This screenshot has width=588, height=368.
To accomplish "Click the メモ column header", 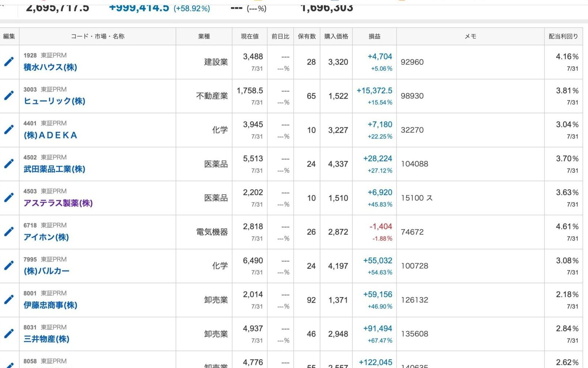I will click(x=470, y=36).
